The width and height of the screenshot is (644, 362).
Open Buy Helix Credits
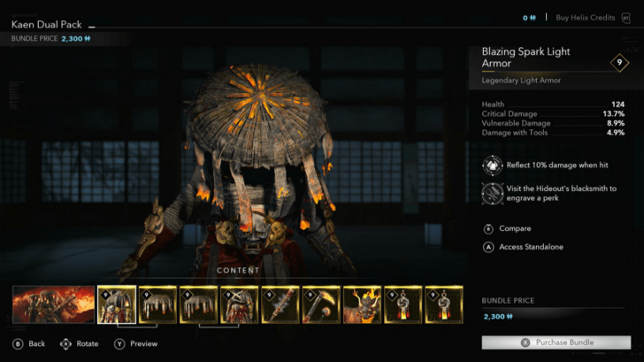(586, 18)
